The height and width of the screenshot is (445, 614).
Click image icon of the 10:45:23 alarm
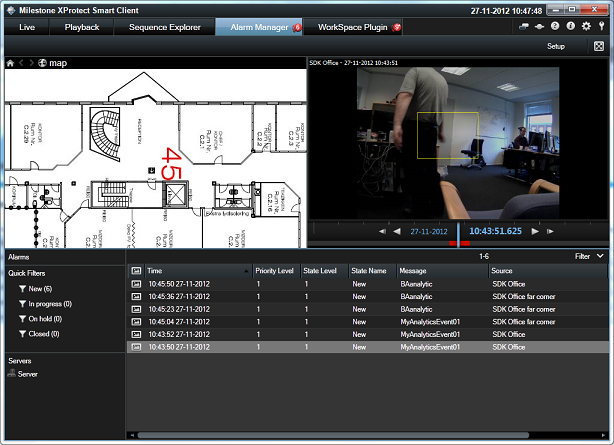136,309
